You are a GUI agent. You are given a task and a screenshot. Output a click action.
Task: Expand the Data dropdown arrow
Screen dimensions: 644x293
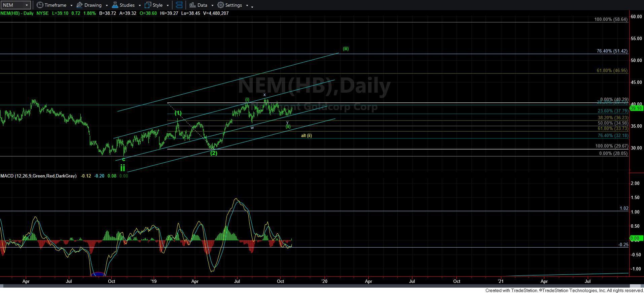(x=212, y=5)
